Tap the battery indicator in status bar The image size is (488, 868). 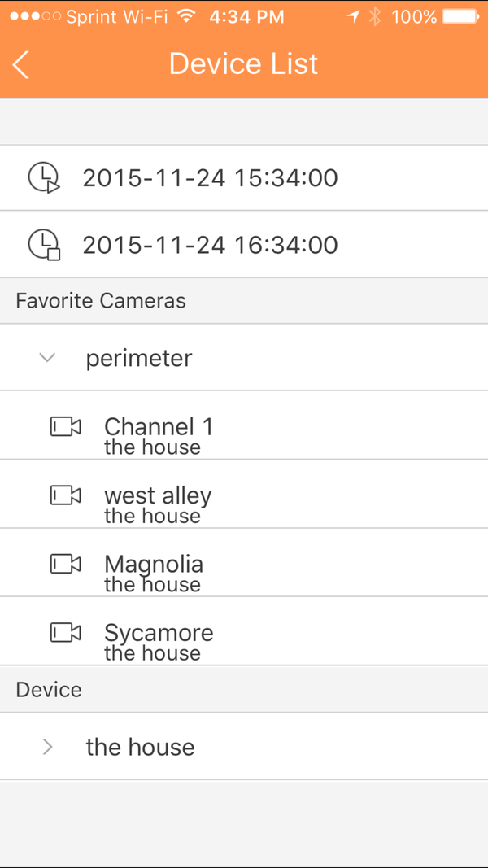[460, 16]
